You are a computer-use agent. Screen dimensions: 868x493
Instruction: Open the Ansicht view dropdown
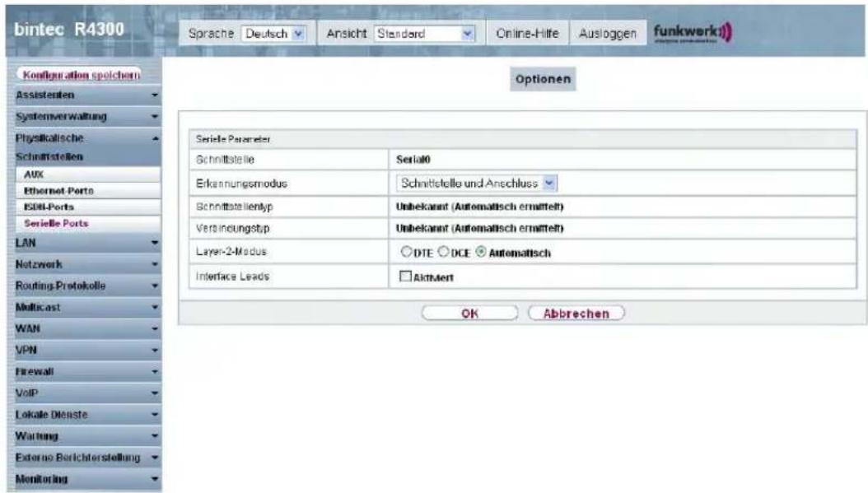point(425,34)
